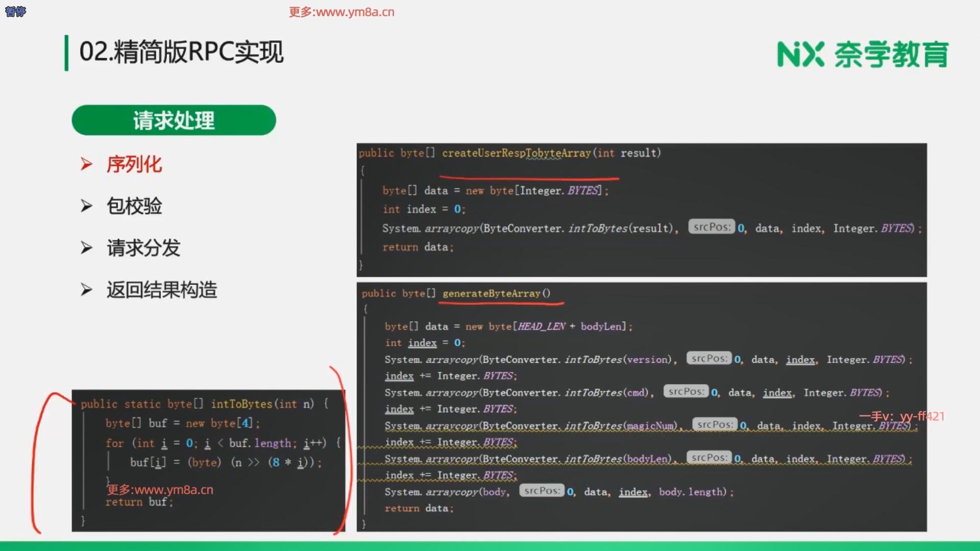This screenshot has width=980, height=551.
Task: Click the www.ym8a.cn watermark in code box
Action: coord(160,490)
